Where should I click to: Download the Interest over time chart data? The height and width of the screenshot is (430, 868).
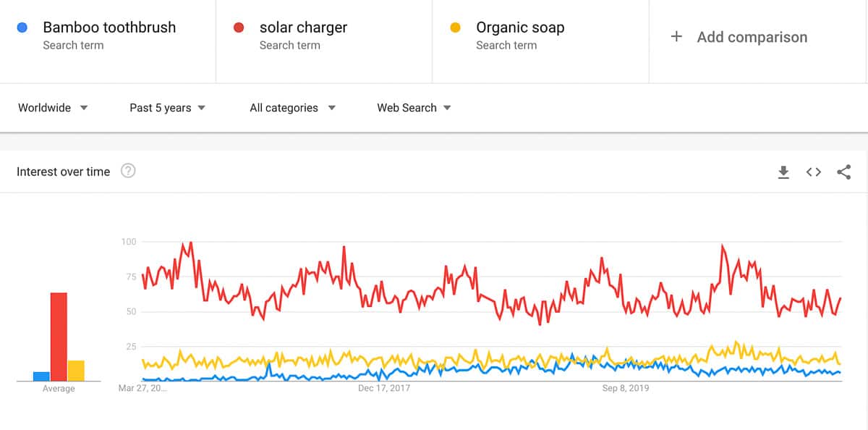point(783,172)
